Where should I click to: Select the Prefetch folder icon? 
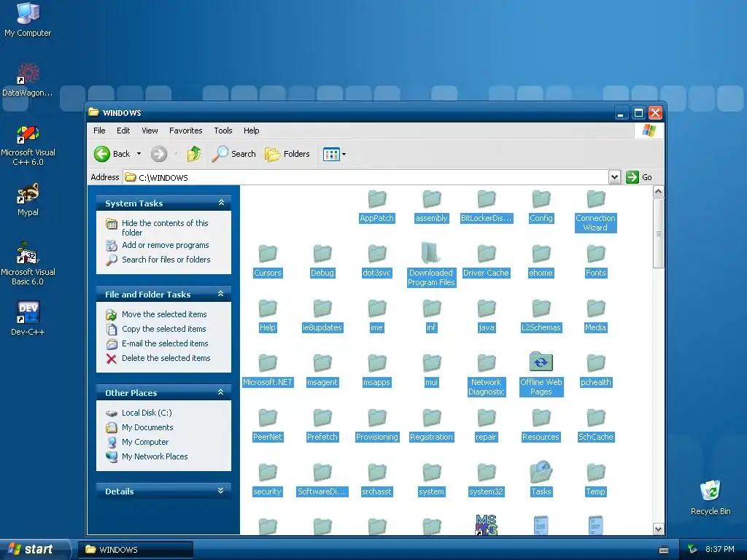[322, 418]
